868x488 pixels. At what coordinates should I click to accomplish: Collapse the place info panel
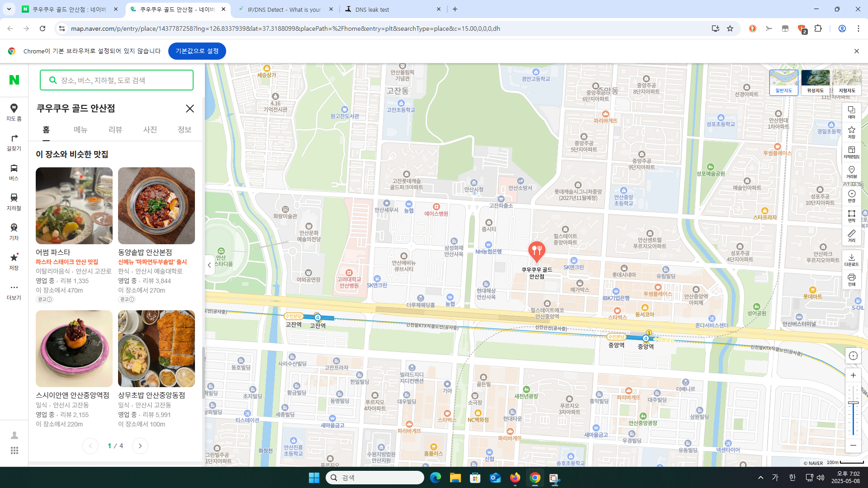click(x=209, y=265)
